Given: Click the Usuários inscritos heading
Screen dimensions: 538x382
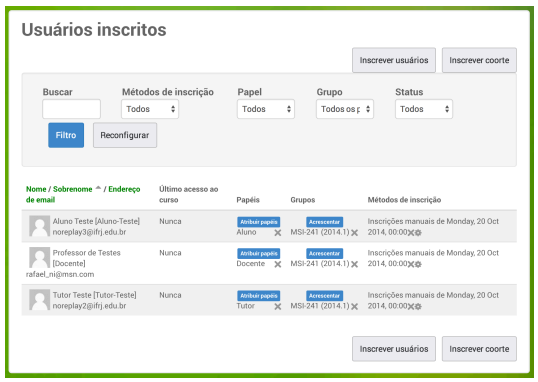Looking at the screenshot, I should [x=94, y=30].
